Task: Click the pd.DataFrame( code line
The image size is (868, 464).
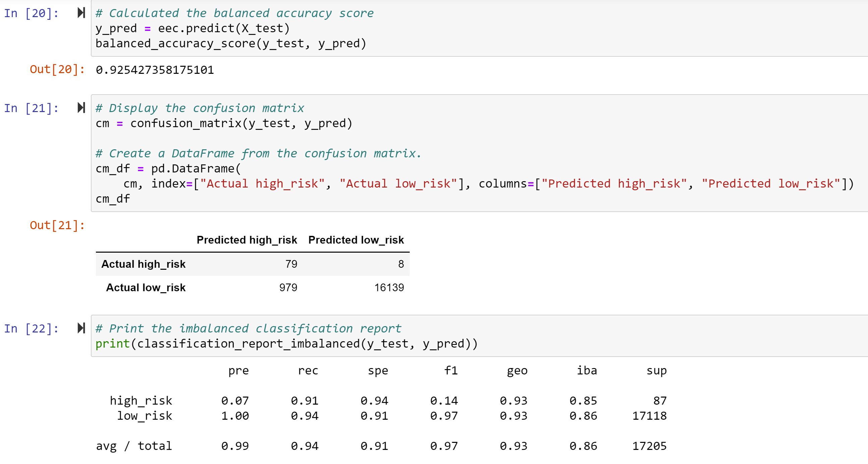Action: pos(169,169)
